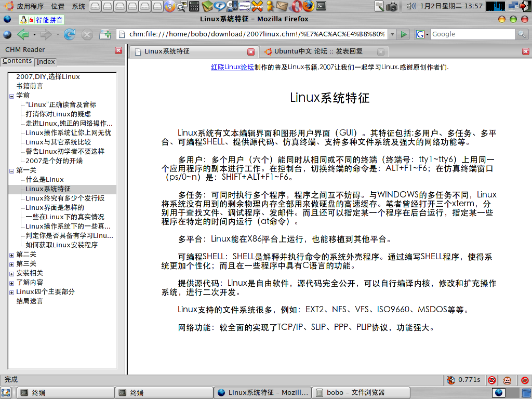Launch XChat from the top panel
The height and width of the screenshot is (399, 532).
[x=257, y=6]
